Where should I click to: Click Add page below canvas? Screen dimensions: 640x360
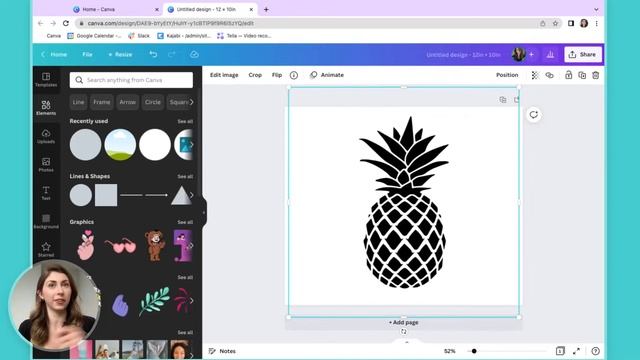tap(403, 322)
